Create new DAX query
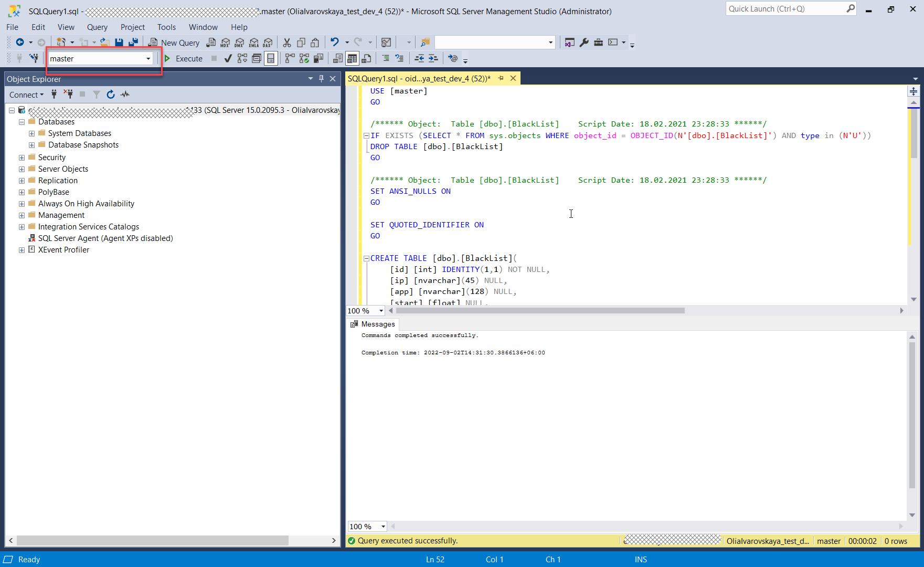 pos(268,43)
